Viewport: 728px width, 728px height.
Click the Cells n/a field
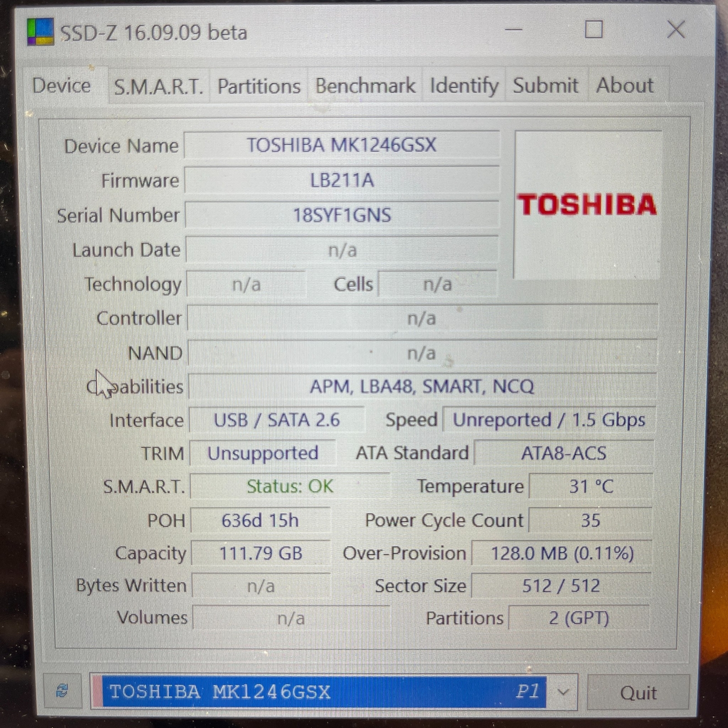tap(438, 284)
